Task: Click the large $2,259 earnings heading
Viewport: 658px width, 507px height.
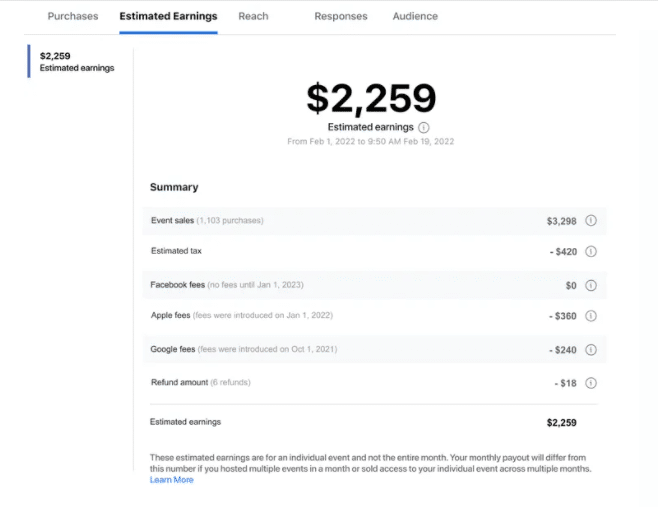Action: (x=371, y=98)
